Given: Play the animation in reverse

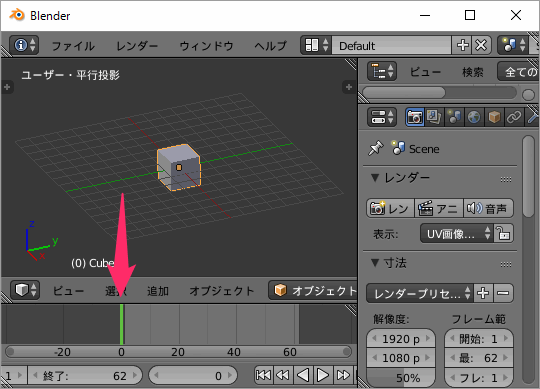Looking at the screenshot, I should [x=303, y=375].
